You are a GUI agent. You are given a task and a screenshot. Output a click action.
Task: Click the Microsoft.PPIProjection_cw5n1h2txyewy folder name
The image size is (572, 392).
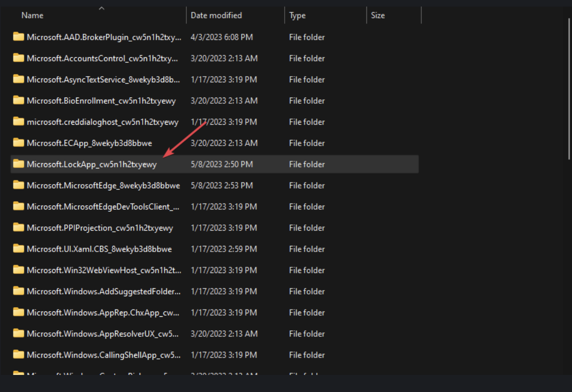(x=100, y=228)
